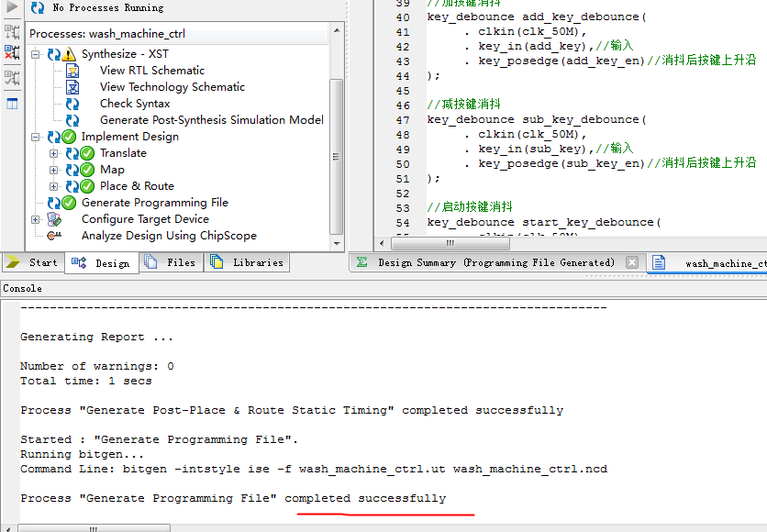Screen dimensions: 767x532
Task: Open the Libraries tab
Action: click(248, 262)
